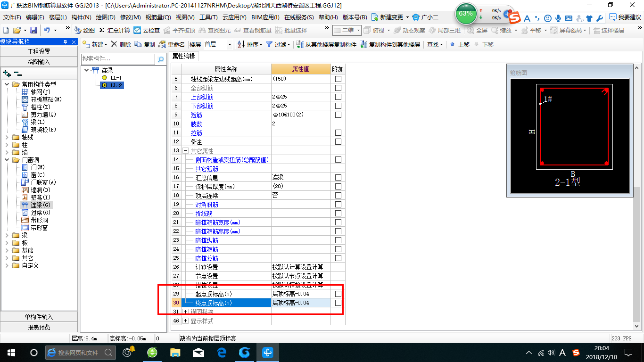
Task: Start 云检查 cloud check
Action: click(x=147, y=30)
